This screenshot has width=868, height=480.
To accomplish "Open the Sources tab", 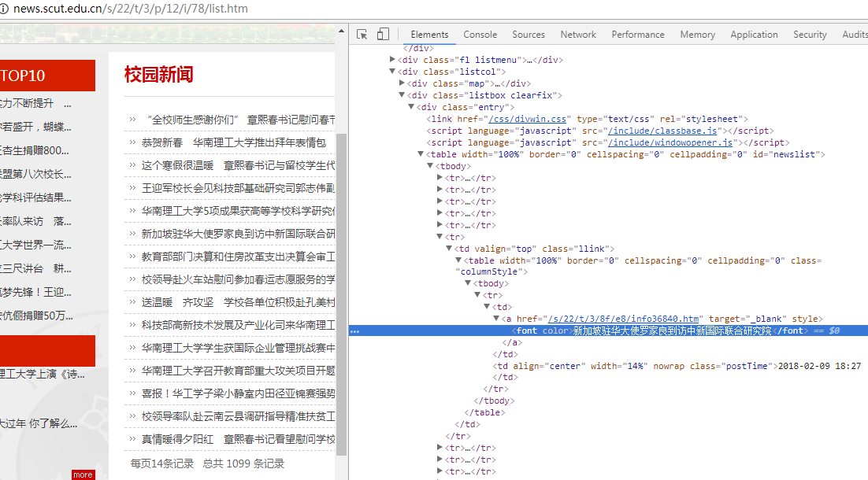I will (x=528, y=35).
